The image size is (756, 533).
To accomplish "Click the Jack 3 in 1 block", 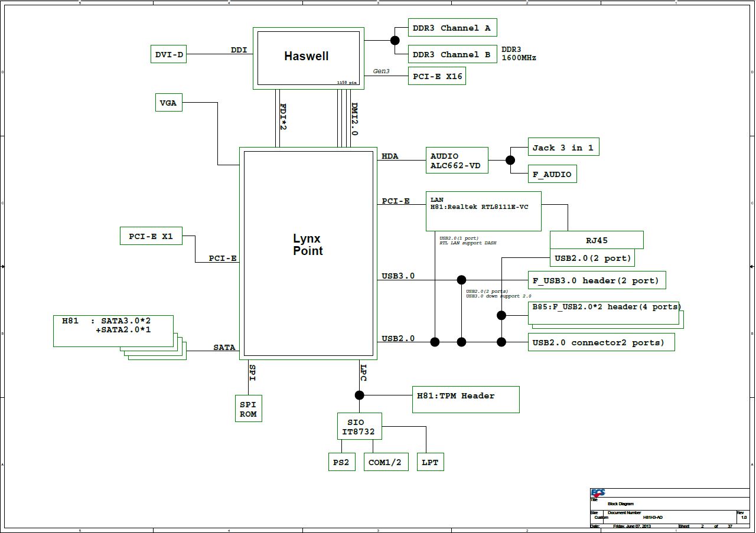I will (563, 148).
